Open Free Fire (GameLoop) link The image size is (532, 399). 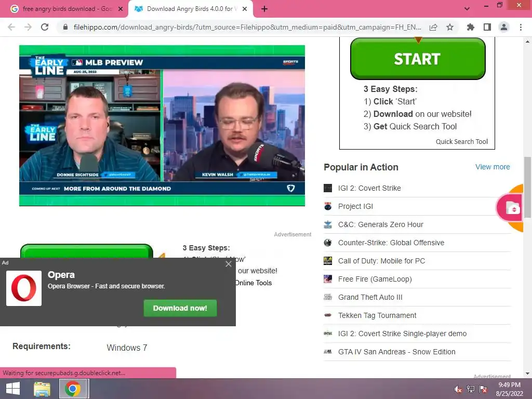375,279
